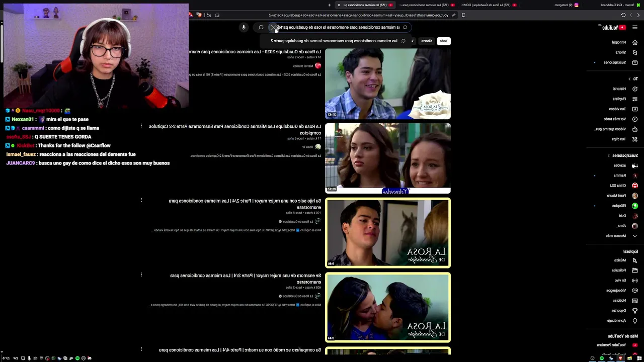Expand the Suscripciones section header chevron

(608, 155)
